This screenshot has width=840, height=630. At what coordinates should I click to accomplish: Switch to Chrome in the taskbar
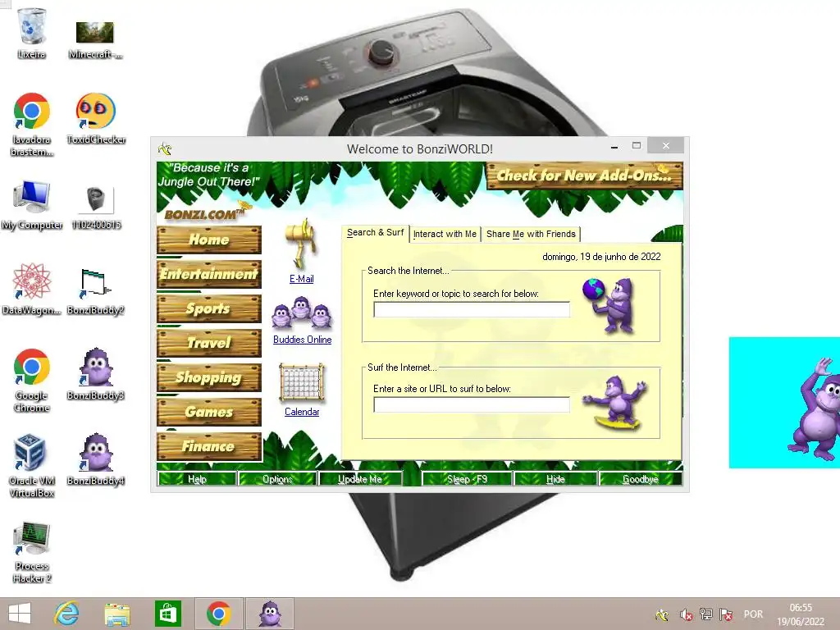[218, 614]
